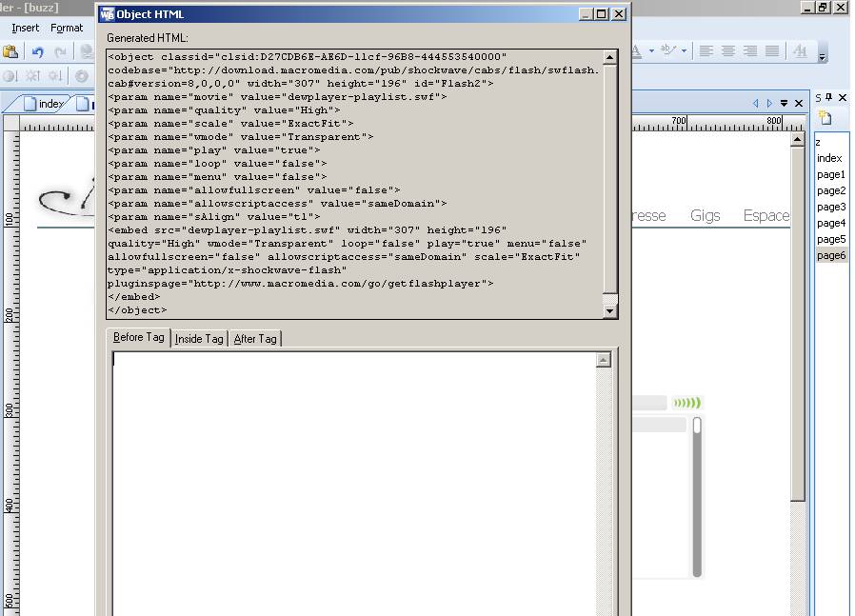The height and width of the screenshot is (616, 855).
Task: Click the Paste clipboard icon in toolbar
Action: [x=10, y=51]
